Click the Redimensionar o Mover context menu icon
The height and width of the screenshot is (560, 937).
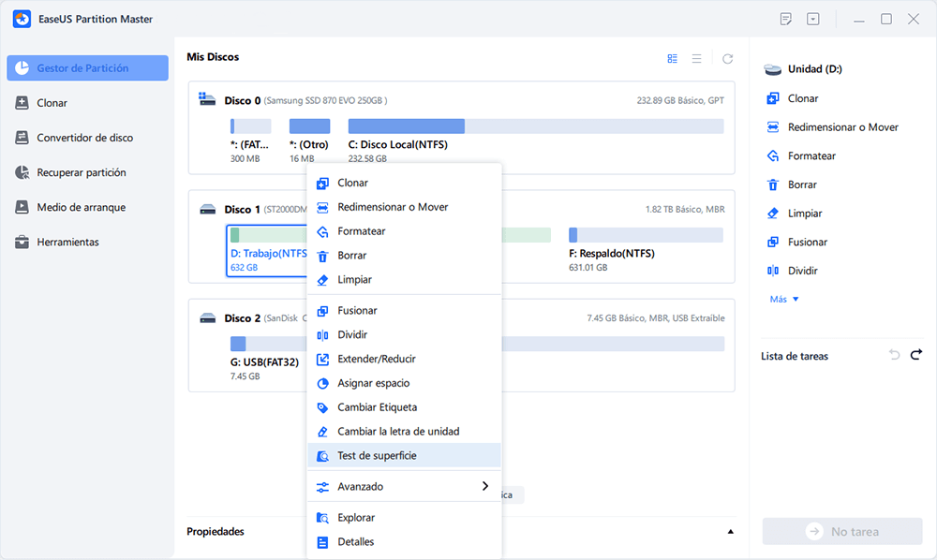322,208
